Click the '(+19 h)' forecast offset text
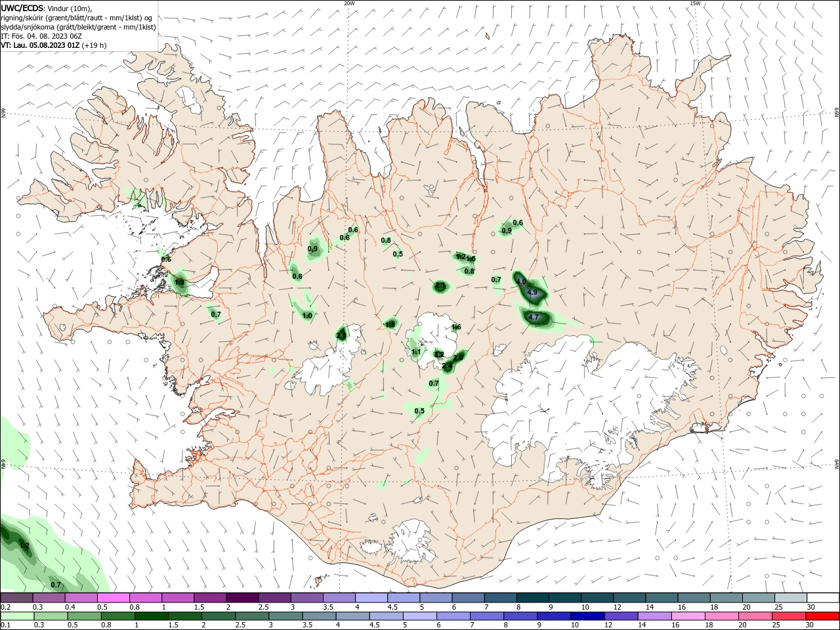The height and width of the screenshot is (630, 840). (x=94, y=45)
